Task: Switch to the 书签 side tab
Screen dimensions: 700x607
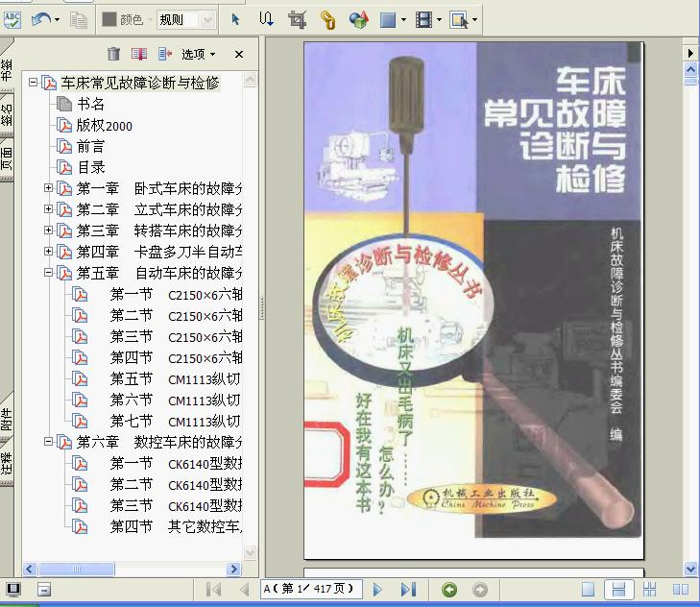Action: click(x=7, y=70)
